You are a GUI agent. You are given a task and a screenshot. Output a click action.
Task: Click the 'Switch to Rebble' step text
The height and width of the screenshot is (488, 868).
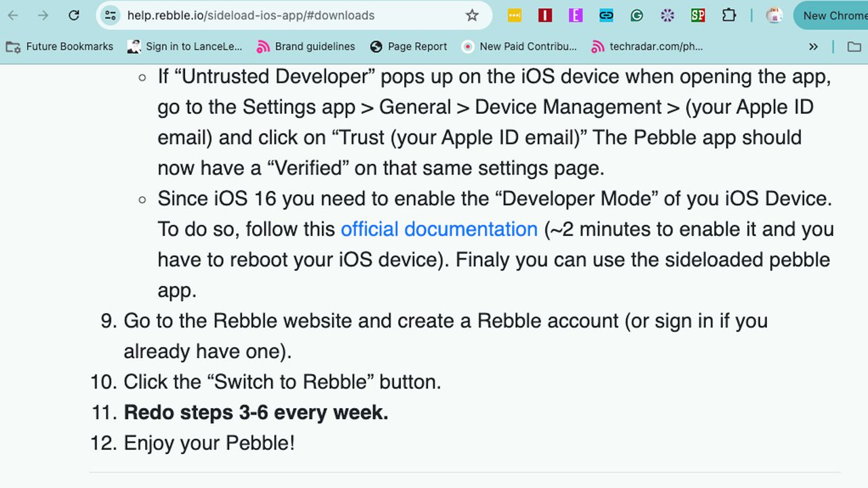(282, 382)
